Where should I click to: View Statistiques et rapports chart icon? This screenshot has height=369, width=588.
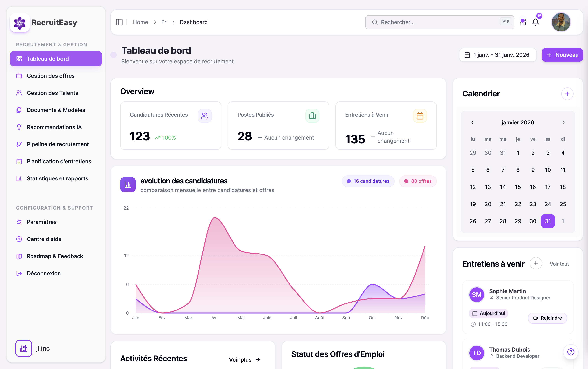(x=19, y=178)
